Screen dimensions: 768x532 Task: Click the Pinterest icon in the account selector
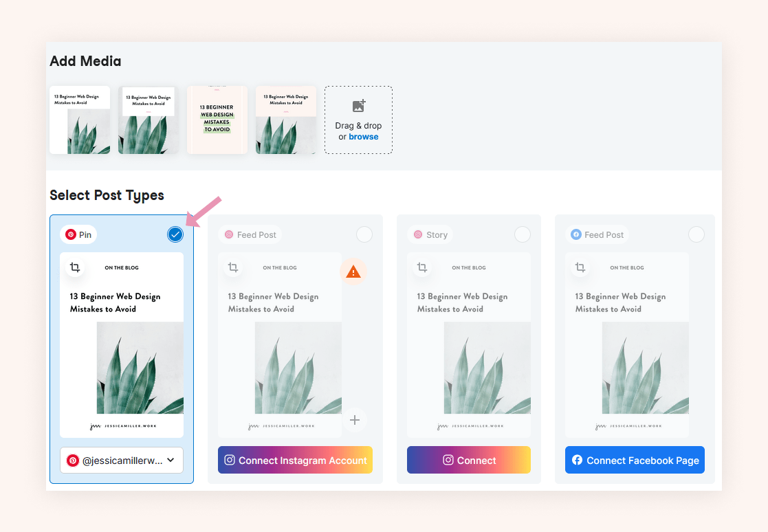pyautogui.click(x=73, y=460)
